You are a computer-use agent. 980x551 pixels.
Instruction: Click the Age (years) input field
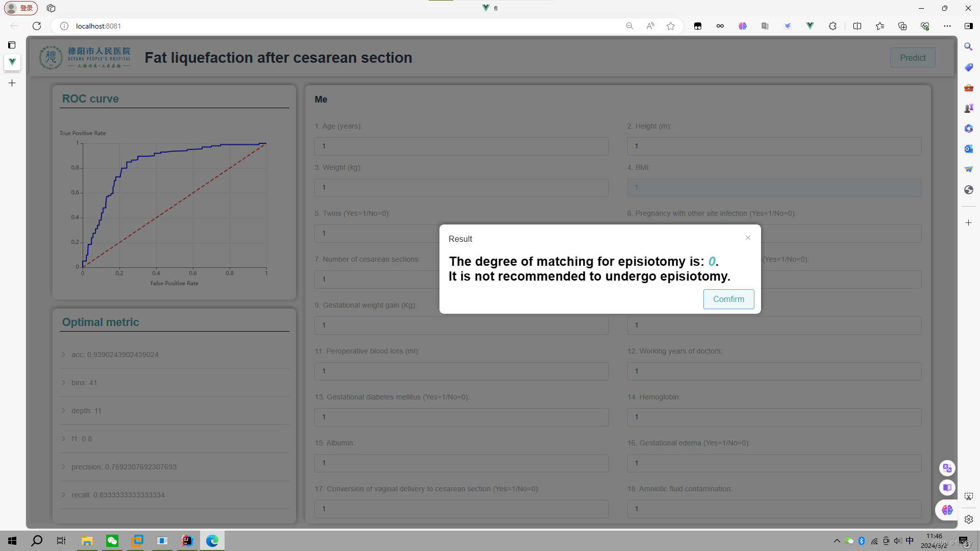coord(461,146)
